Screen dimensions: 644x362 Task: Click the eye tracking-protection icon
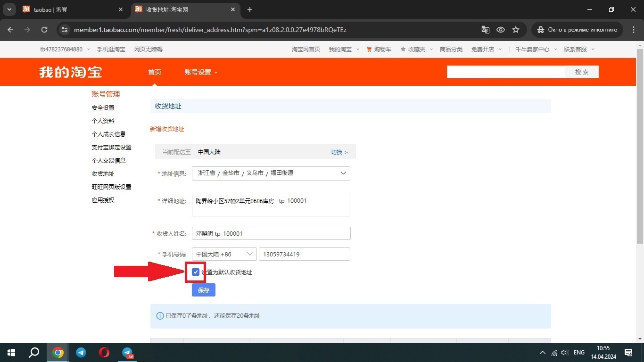[501, 30]
